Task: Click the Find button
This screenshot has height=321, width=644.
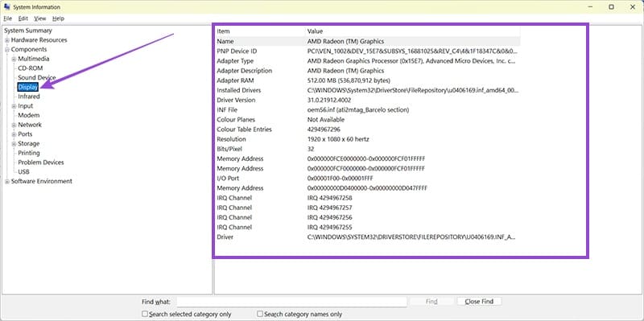Action: pos(431,302)
